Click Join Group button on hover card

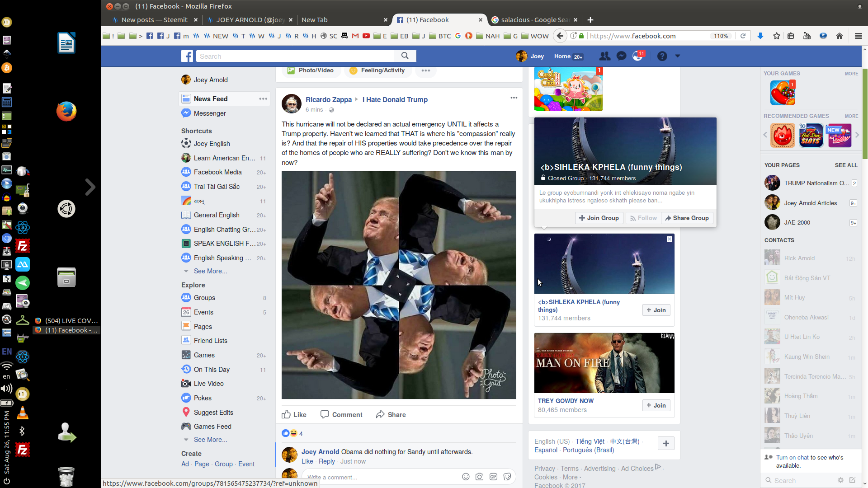pos(599,218)
